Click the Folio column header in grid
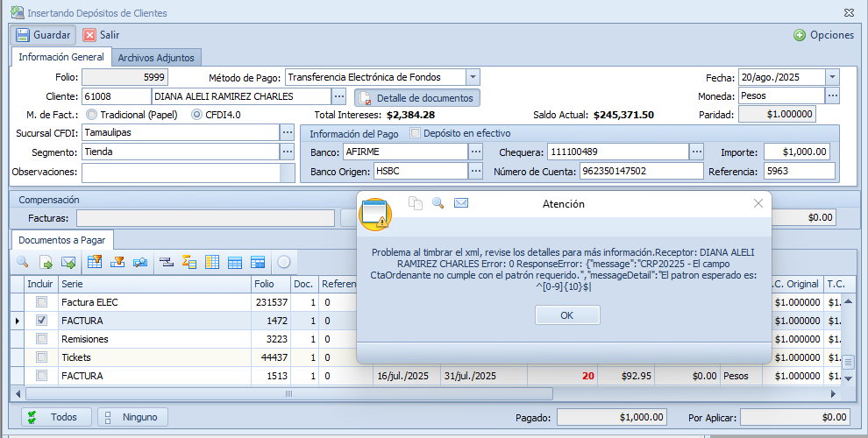Viewport: 868px width, 438px height. (x=271, y=284)
